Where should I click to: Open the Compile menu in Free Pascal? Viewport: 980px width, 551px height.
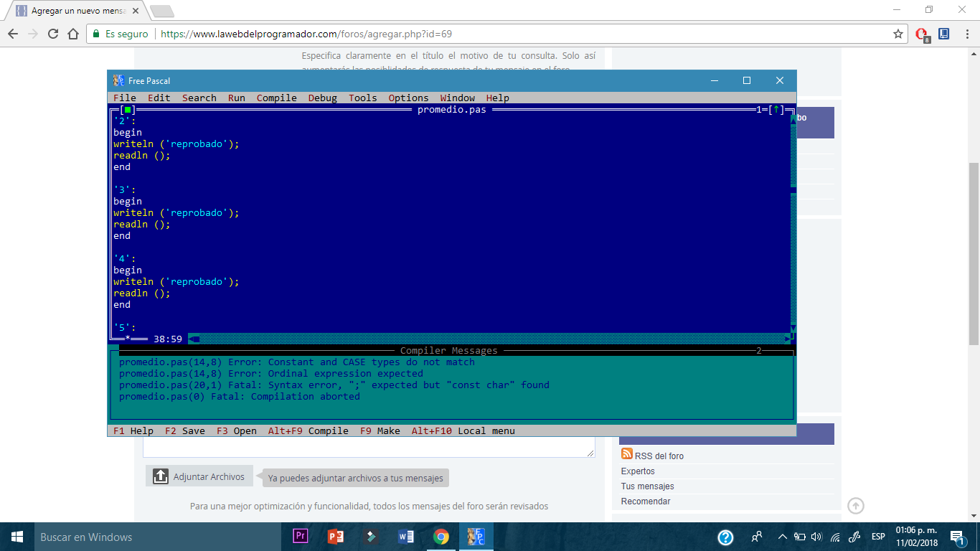coord(277,98)
